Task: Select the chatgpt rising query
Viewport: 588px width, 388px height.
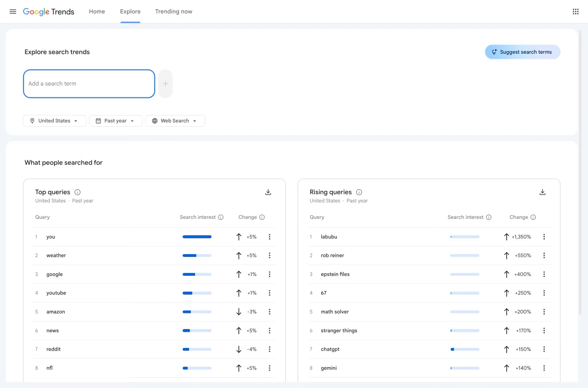Action: coord(330,349)
